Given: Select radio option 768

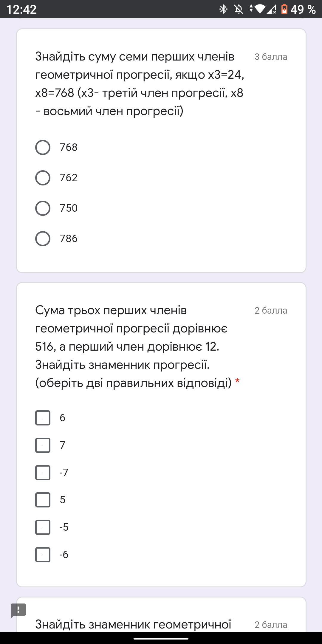Looking at the screenshot, I should [x=43, y=148].
